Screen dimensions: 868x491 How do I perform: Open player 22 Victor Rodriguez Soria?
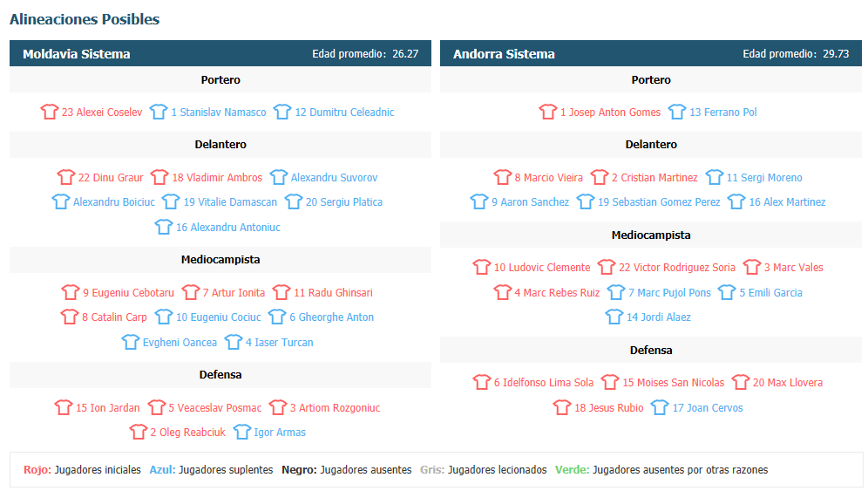coord(677,267)
